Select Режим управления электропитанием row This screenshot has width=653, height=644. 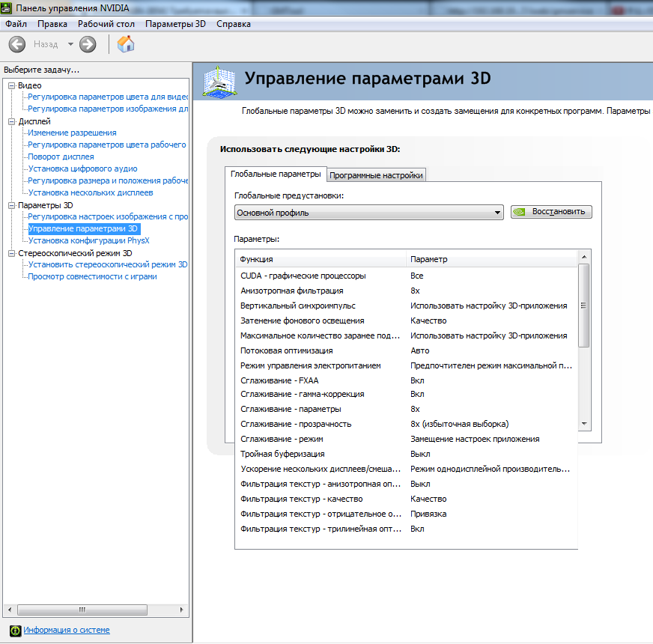coord(407,365)
